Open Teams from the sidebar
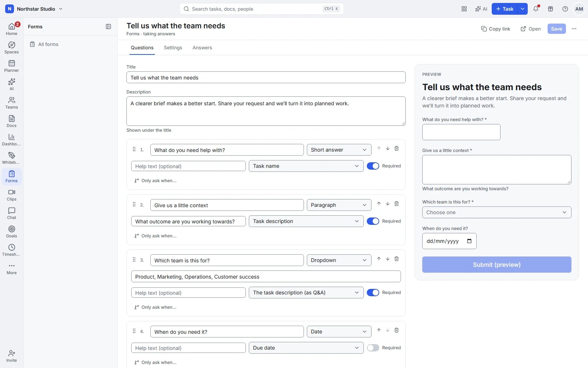The image size is (588, 368). [x=11, y=103]
